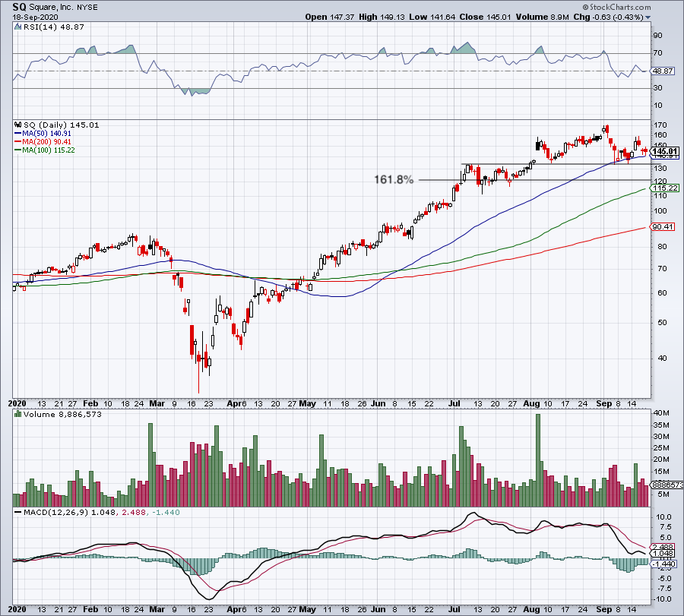The height and width of the screenshot is (616, 684).
Task: Click the -10.0 MACD axis label
Action: click(663, 599)
